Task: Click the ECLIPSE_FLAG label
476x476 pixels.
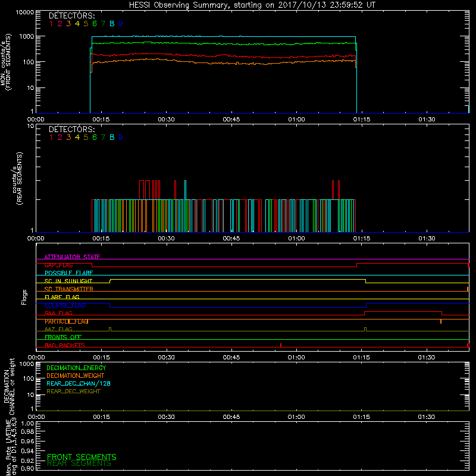Action: tap(65, 305)
